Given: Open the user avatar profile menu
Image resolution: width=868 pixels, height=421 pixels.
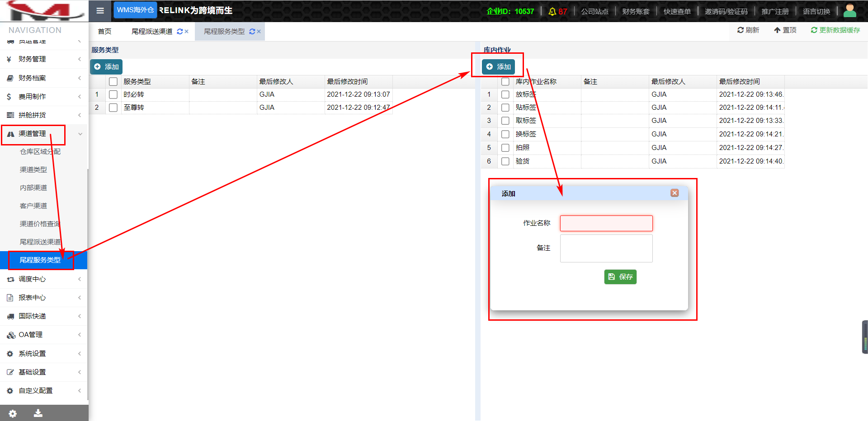Looking at the screenshot, I should [x=850, y=10].
